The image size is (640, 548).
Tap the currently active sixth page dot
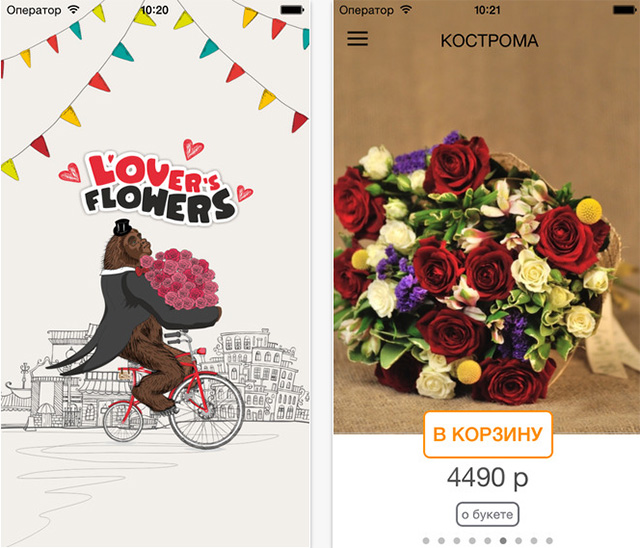click(503, 541)
